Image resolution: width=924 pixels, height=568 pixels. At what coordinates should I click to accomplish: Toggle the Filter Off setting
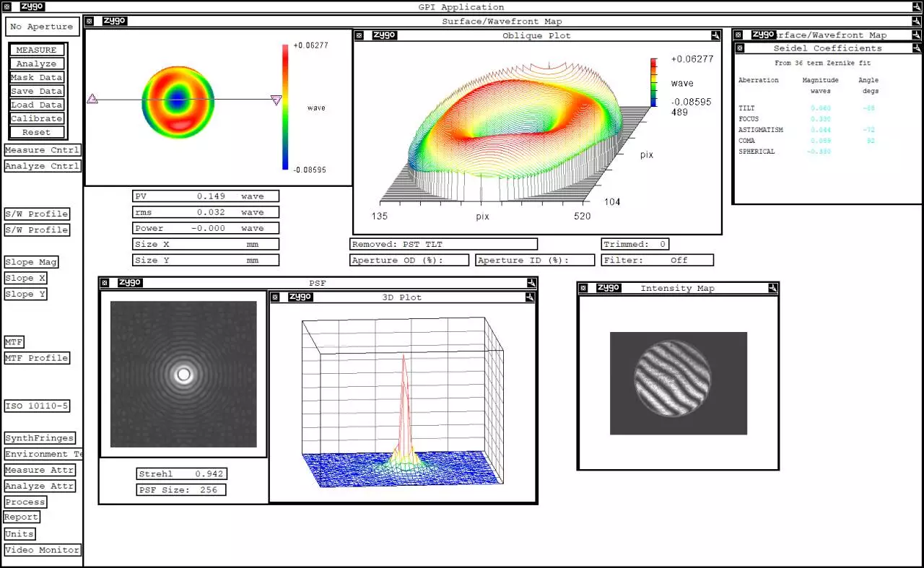click(x=657, y=260)
